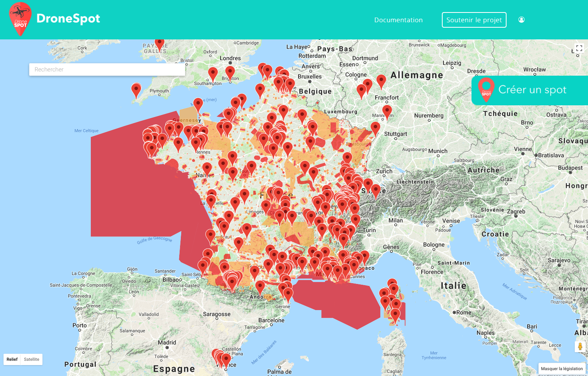Switch map to Satellite view

tap(32, 359)
